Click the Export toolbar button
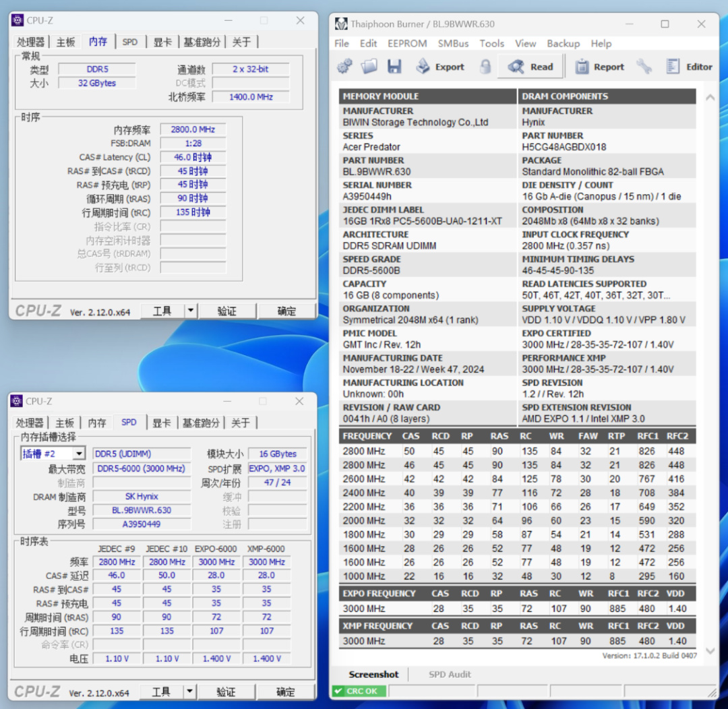Screen dimensions: 728x709 coord(440,67)
